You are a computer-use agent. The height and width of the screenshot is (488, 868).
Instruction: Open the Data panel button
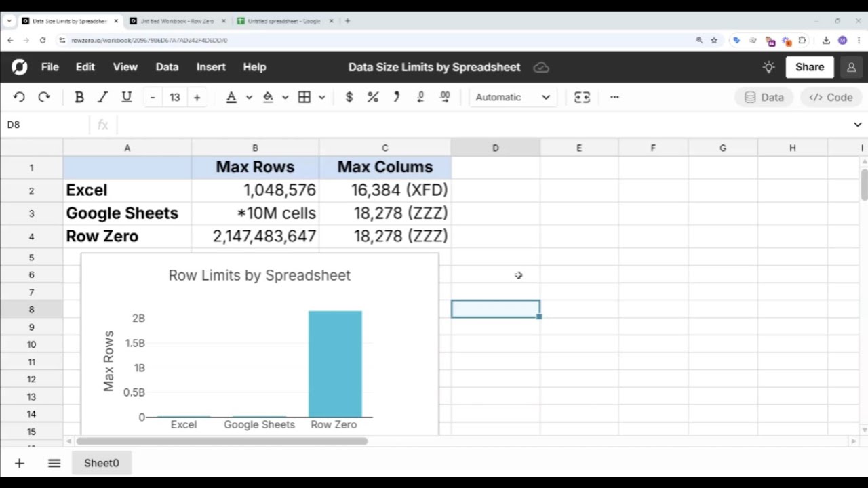click(x=764, y=97)
